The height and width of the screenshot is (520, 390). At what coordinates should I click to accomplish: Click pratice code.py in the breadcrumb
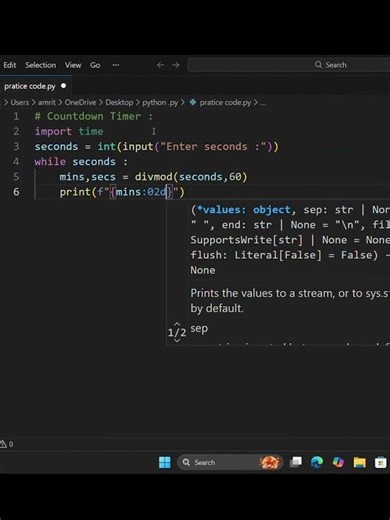coord(225,102)
